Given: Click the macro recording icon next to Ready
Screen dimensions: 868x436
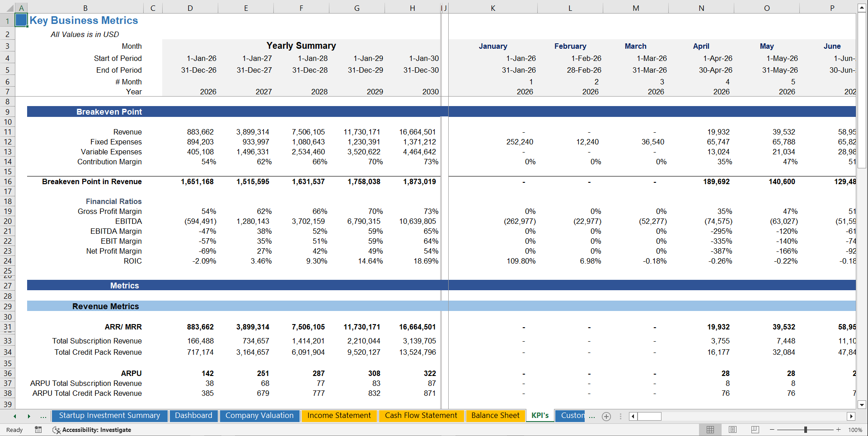Looking at the screenshot, I should pyautogui.click(x=38, y=430).
